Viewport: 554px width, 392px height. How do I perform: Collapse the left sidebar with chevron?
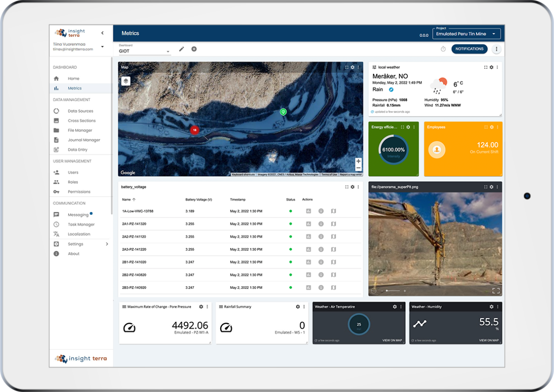coord(102,33)
